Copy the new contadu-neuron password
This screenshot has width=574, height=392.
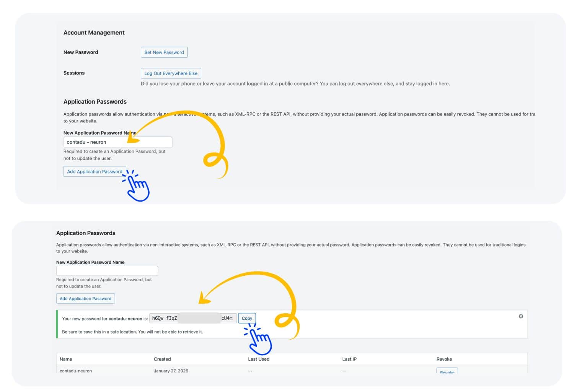pos(247,318)
